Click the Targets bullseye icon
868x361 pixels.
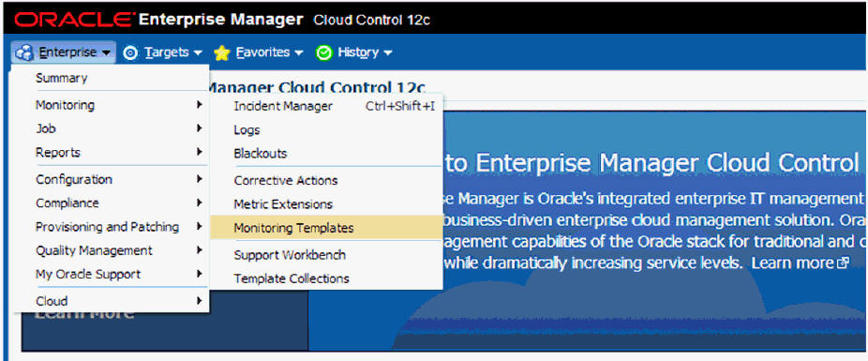[131, 53]
